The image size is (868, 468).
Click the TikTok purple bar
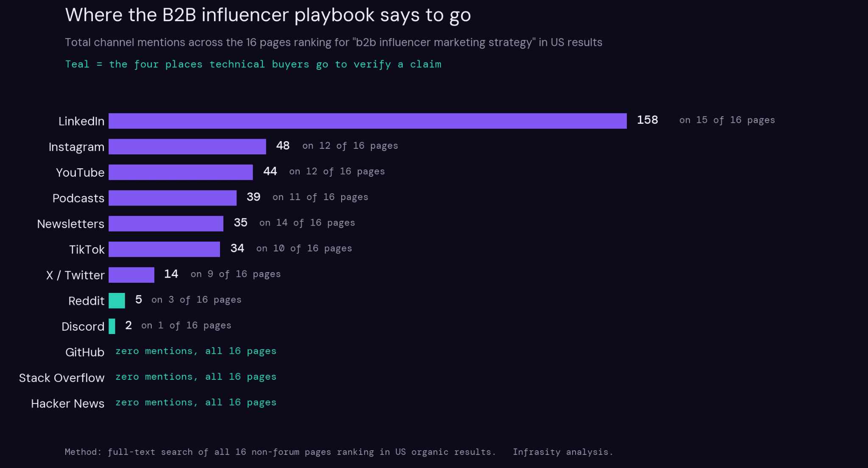click(x=164, y=249)
